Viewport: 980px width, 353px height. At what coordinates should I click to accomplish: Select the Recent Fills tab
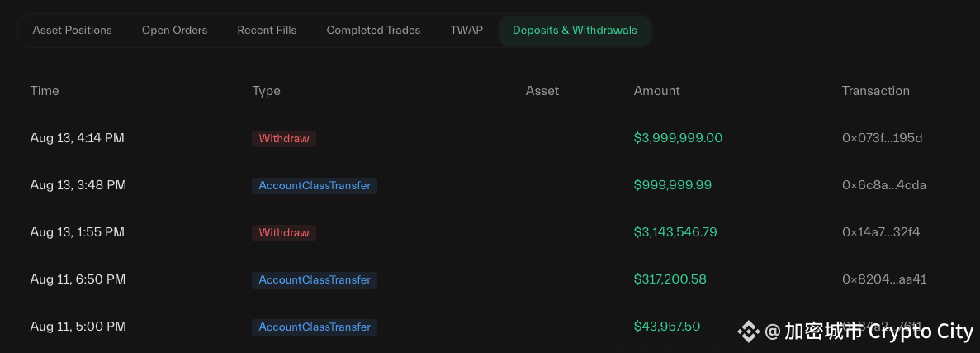point(267,30)
